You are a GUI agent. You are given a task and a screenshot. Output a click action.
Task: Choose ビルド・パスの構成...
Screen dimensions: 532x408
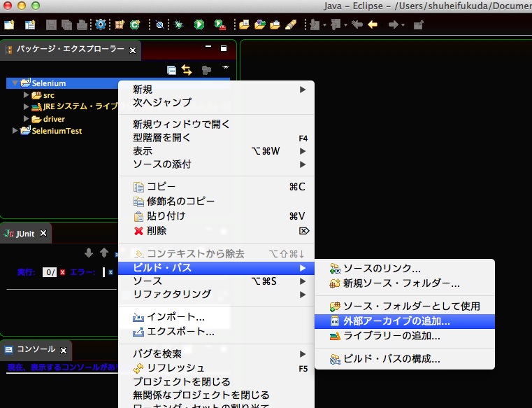405,359
